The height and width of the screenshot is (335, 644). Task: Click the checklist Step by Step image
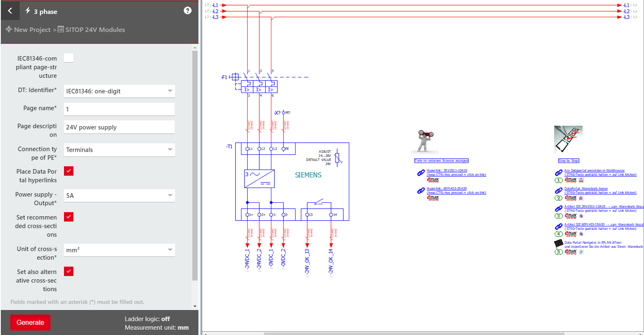click(x=568, y=139)
